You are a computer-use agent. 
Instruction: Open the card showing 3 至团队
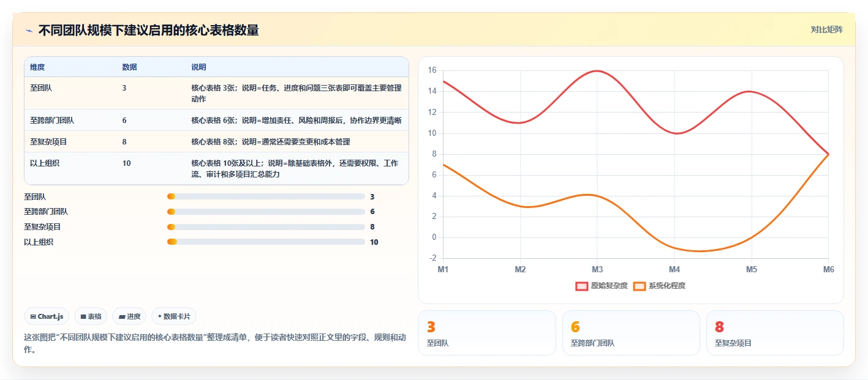click(487, 333)
